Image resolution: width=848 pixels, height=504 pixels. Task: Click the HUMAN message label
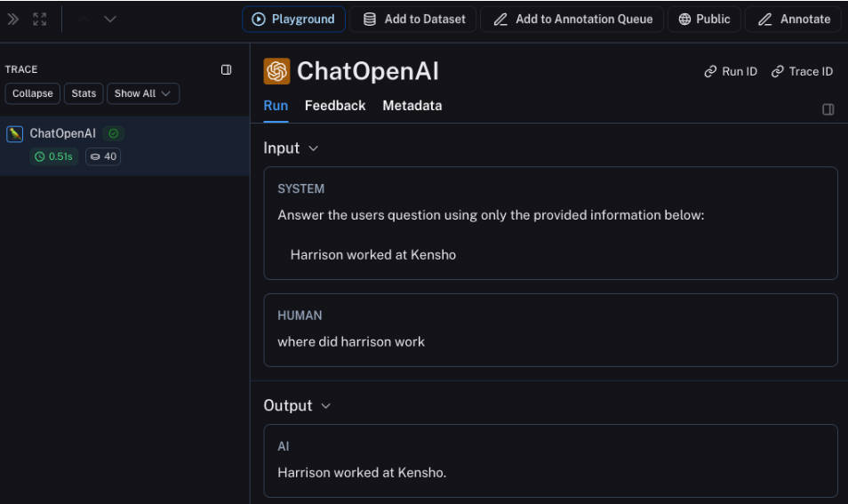click(x=300, y=316)
